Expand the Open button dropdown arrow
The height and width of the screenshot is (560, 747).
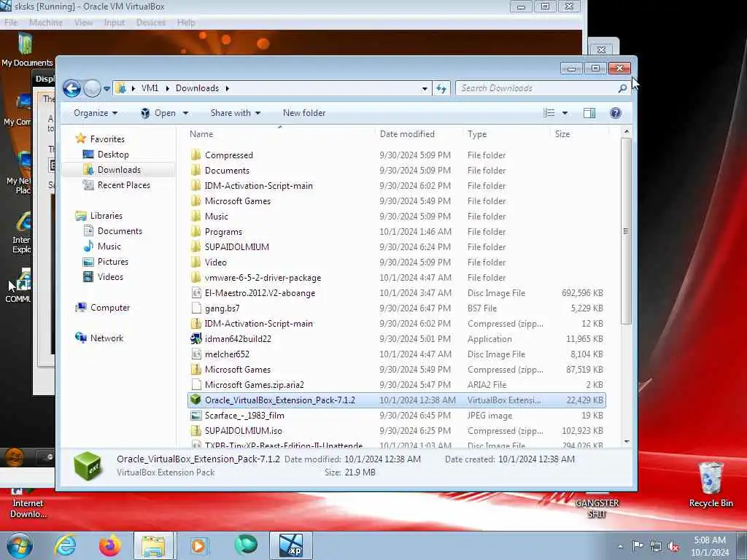click(185, 113)
